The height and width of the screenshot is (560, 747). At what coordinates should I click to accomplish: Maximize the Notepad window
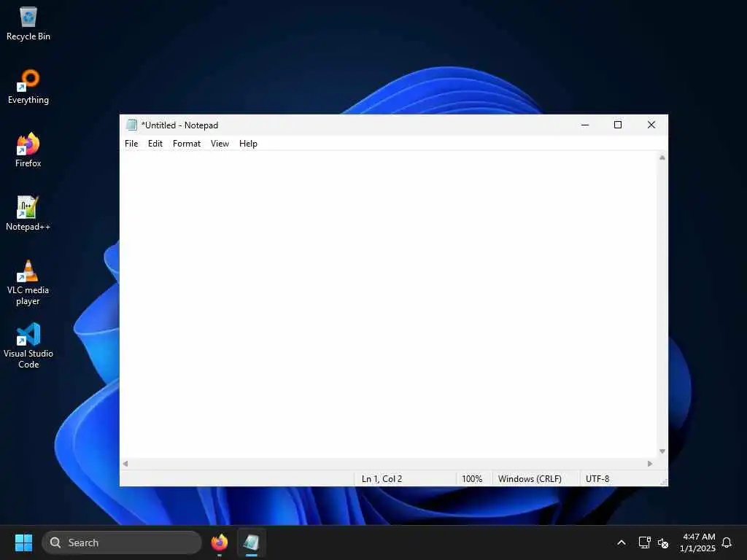coord(618,125)
